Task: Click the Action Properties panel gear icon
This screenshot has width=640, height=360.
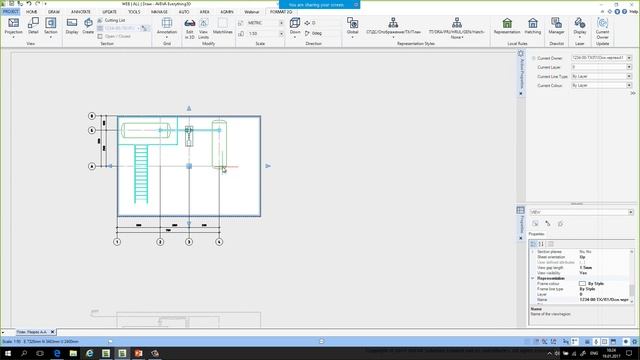Action: tap(521, 53)
